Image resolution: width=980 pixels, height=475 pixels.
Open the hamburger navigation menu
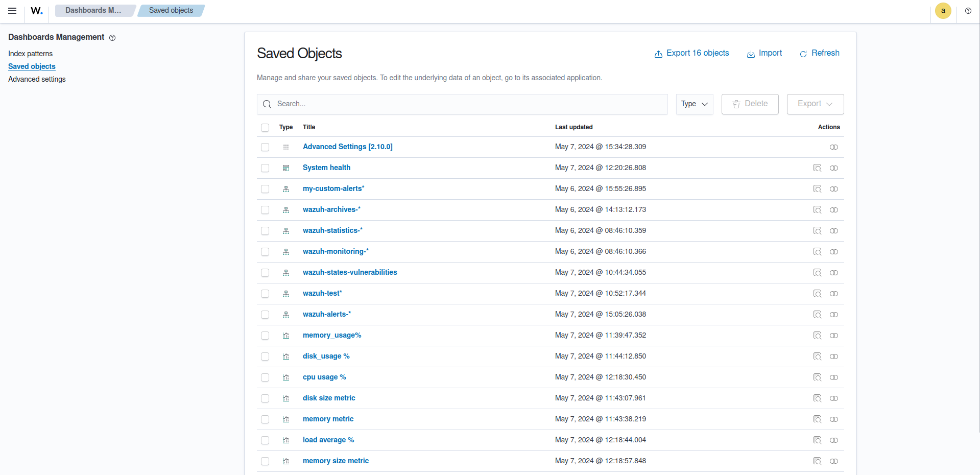(12, 11)
